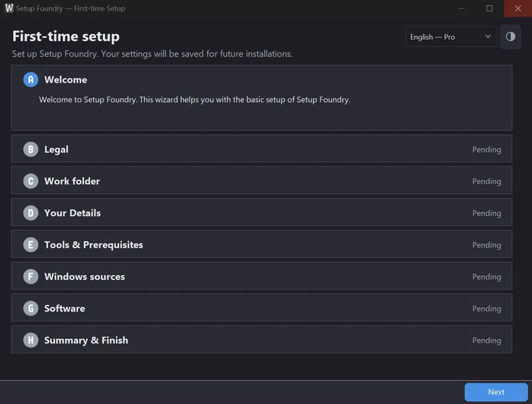
Task: Click the Pending status in the Software row
Action: [x=486, y=309]
